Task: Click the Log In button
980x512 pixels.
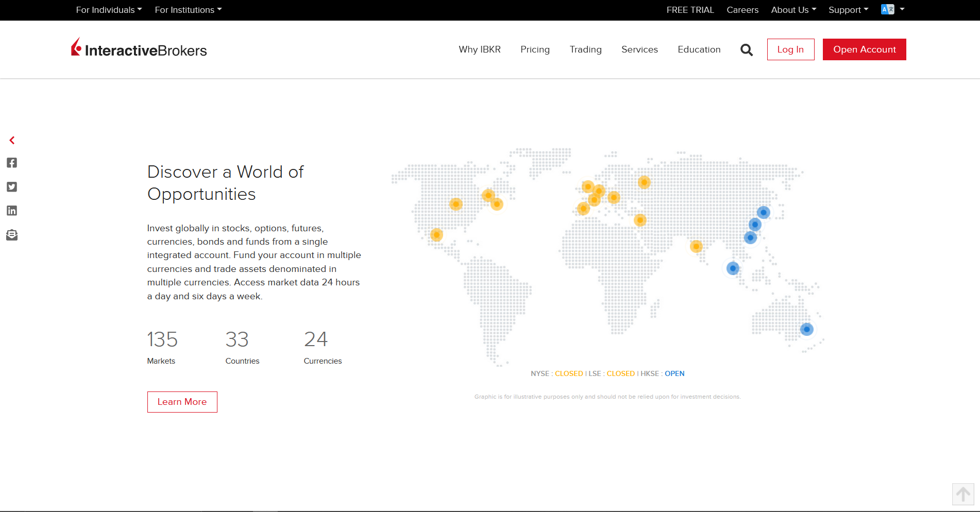Action: click(790, 49)
